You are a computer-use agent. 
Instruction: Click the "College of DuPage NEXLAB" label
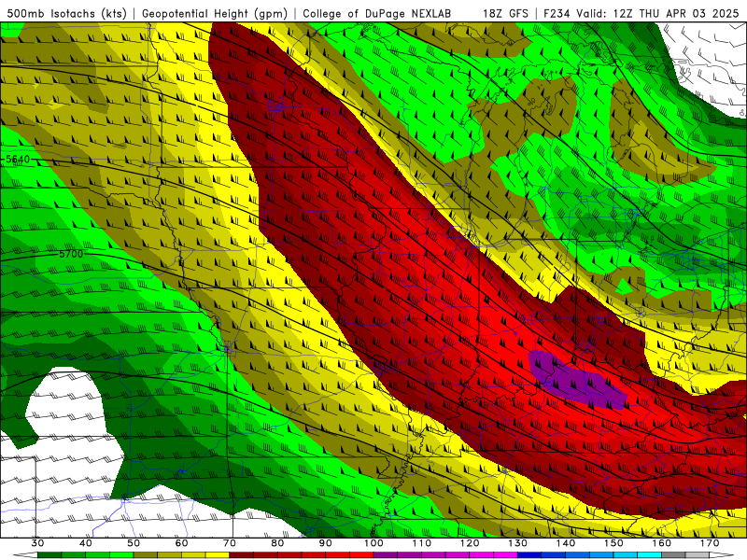tap(377, 13)
